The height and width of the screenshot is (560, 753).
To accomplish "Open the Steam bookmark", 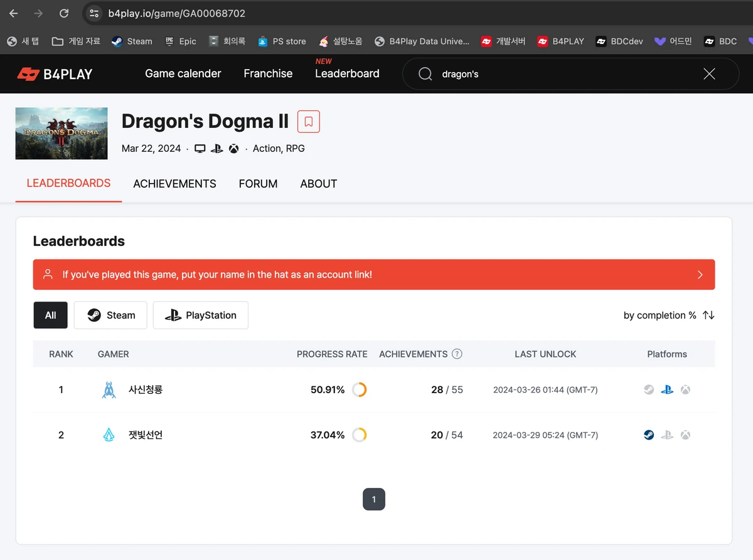I will (132, 41).
